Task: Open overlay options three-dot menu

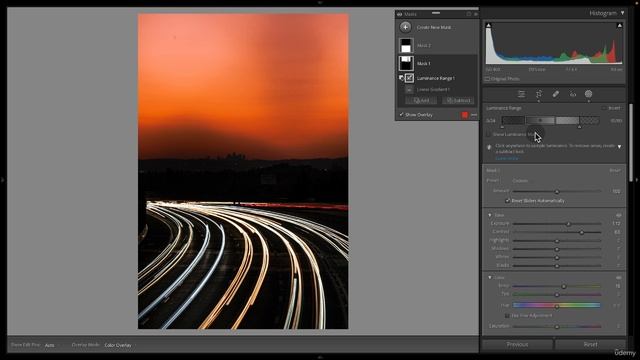Action: [x=473, y=115]
